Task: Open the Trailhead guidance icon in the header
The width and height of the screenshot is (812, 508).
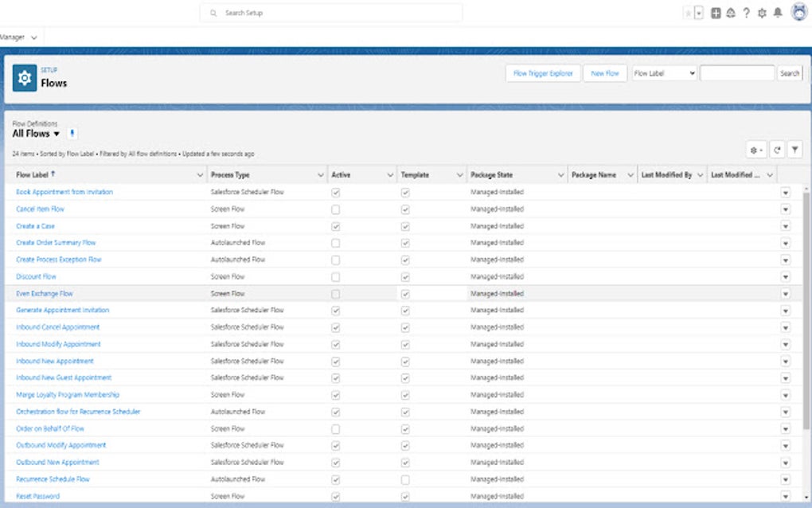Action: coord(732,12)
